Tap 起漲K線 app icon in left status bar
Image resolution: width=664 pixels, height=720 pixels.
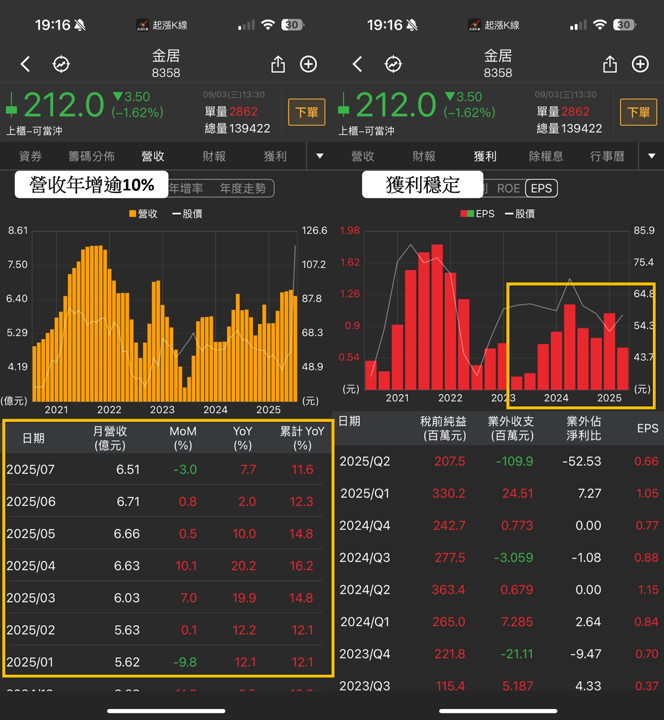pos(143,25)
